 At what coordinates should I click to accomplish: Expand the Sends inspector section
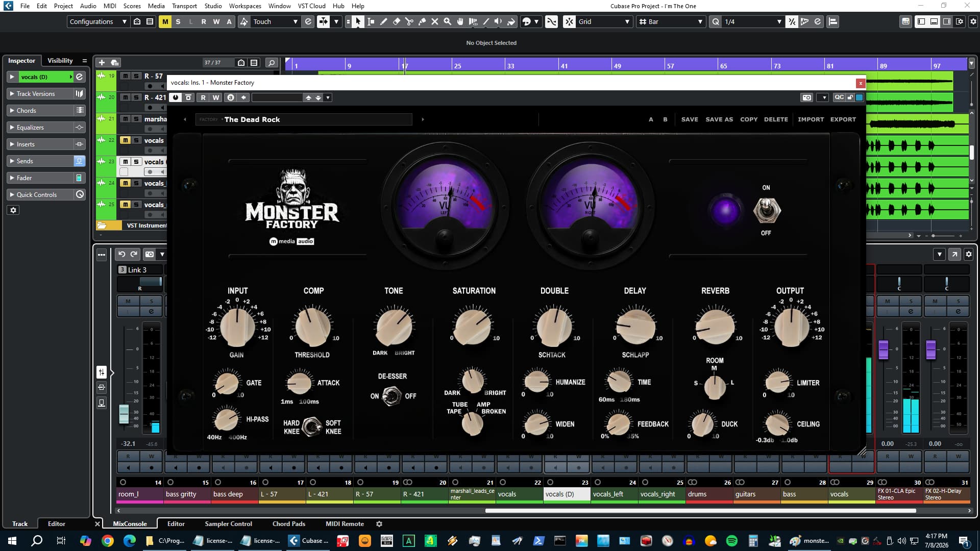40,161
